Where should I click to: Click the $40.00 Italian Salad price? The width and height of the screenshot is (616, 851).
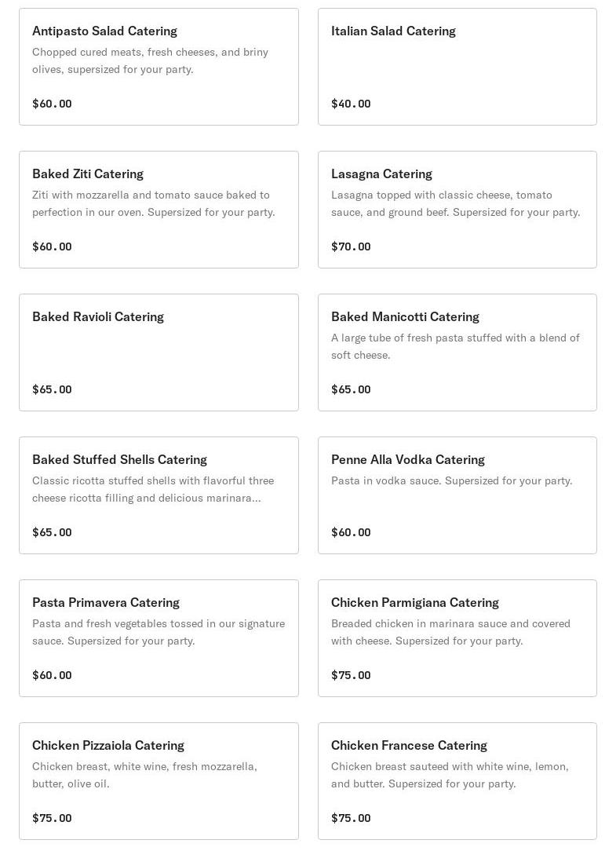click(x=351, y=104)
